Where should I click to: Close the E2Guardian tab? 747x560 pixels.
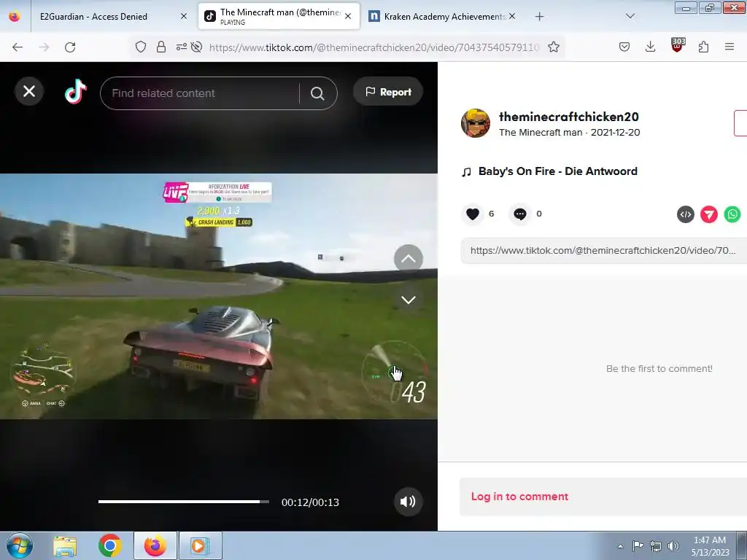pyautogui.click(x=183, y=16)
